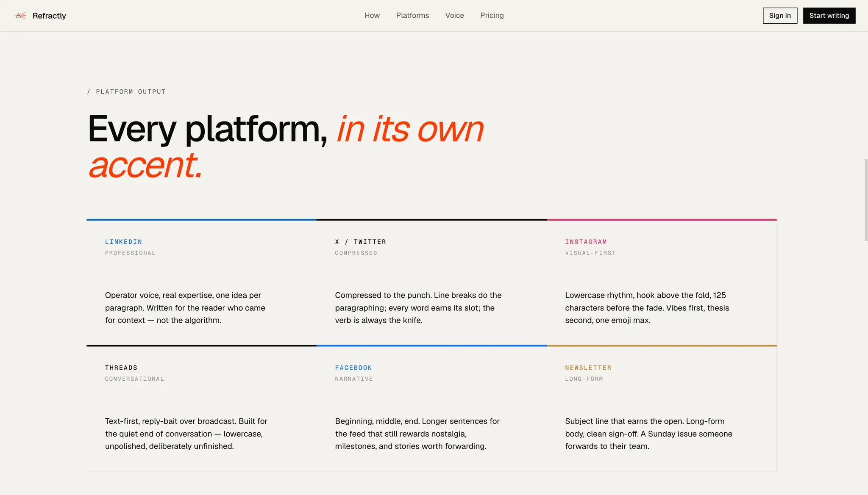
Task: Click the VISUAL-FIRST subtitle label
Action: pyautogui.click(x=590, y=253)
